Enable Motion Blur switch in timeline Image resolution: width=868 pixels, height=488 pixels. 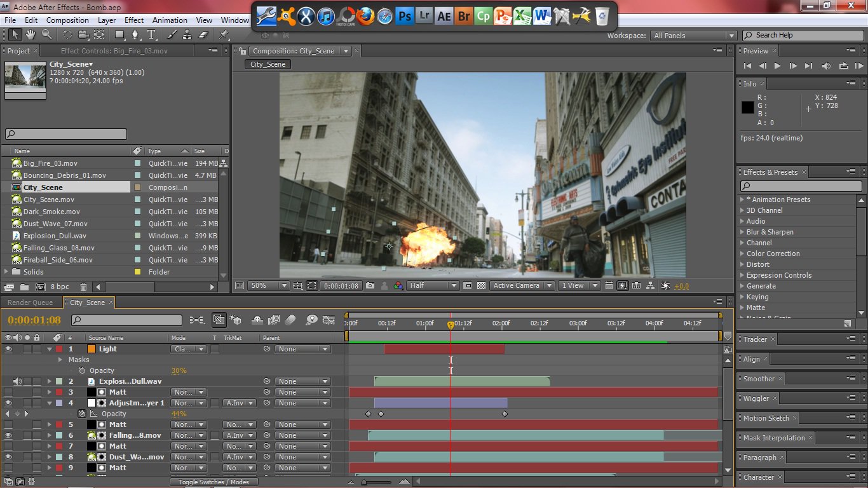[x=291, y=320]
